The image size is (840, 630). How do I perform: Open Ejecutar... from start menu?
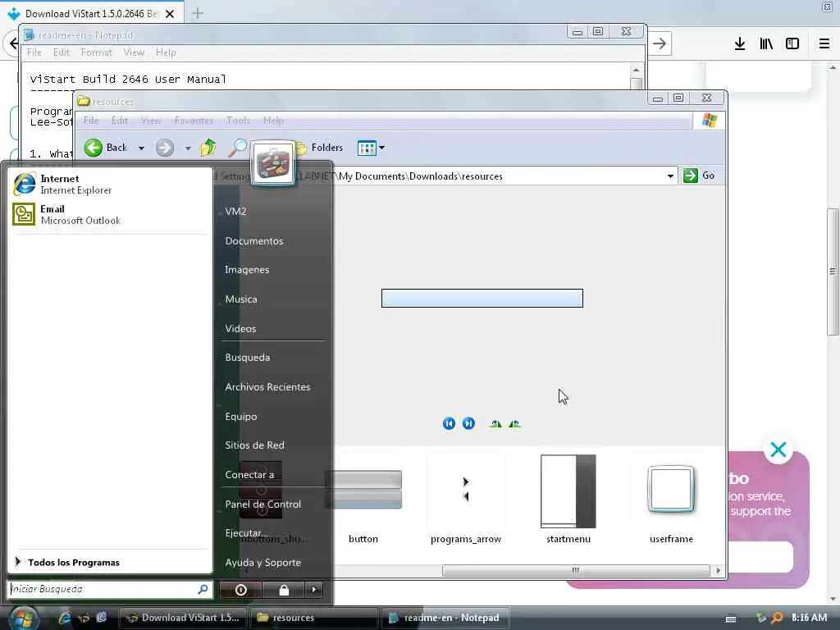tap(246, 533)
